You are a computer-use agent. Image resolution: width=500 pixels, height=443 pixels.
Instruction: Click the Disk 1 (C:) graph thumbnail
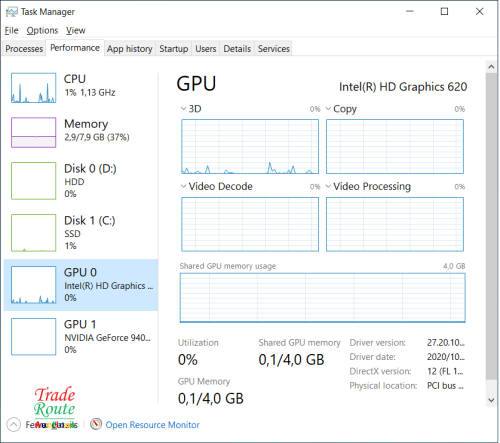pos(33,233)
